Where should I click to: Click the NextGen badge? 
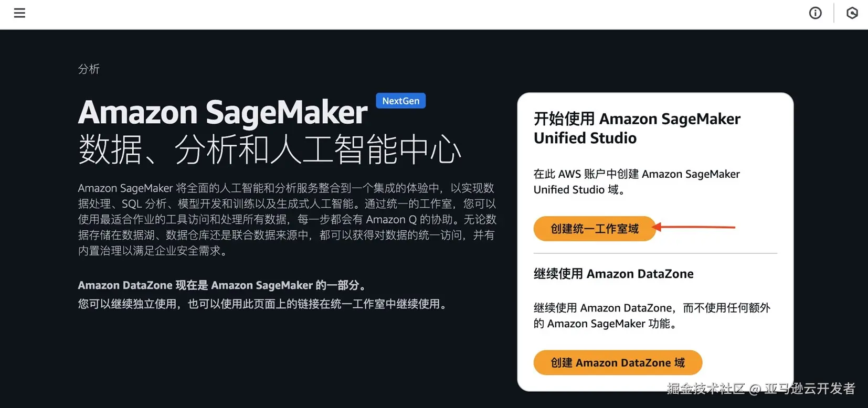click(401, 101)
